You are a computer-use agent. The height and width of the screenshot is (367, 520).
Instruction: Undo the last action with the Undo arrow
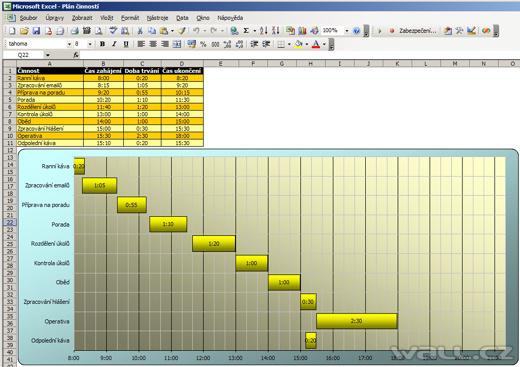tap(196, 31)
